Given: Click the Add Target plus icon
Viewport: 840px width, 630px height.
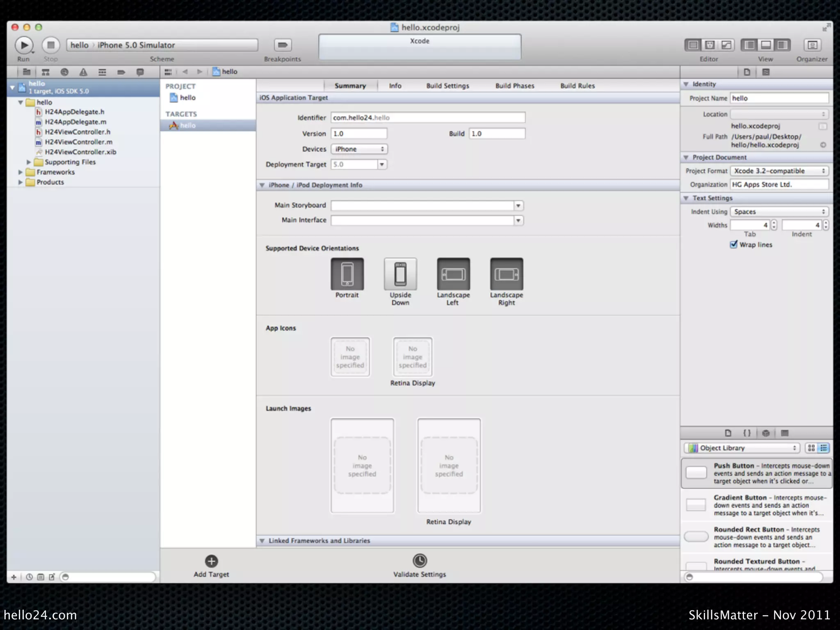Looking at the screenshot, I should [211, 561].
